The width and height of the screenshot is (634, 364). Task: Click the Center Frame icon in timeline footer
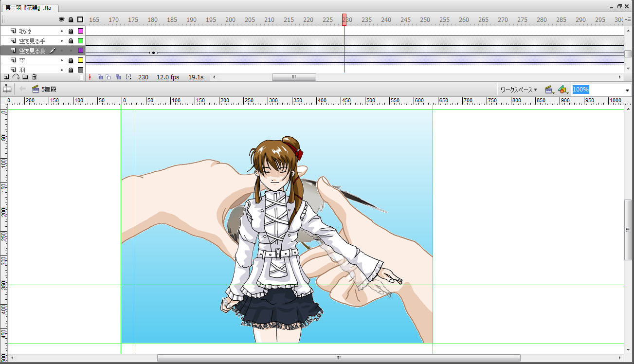tap(90, 77)
